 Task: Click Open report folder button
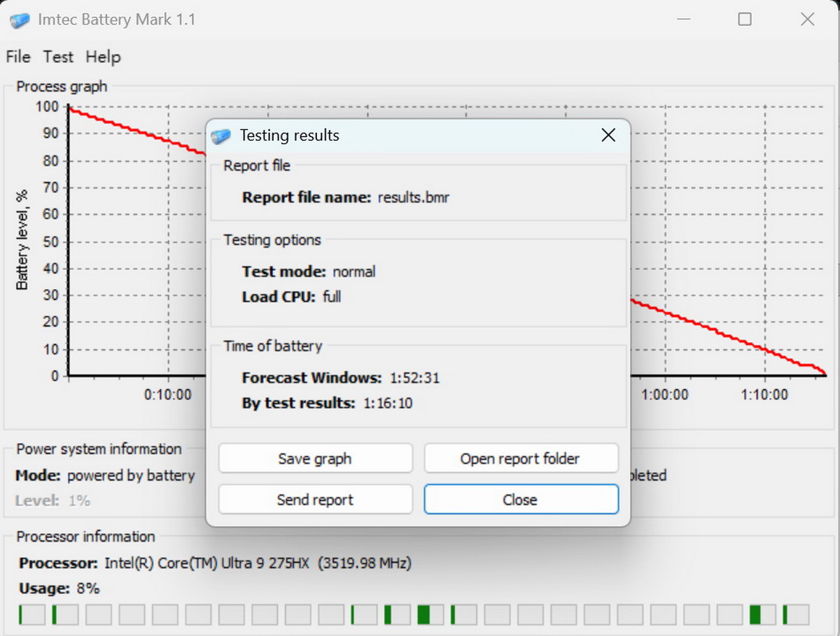(521, 459)
